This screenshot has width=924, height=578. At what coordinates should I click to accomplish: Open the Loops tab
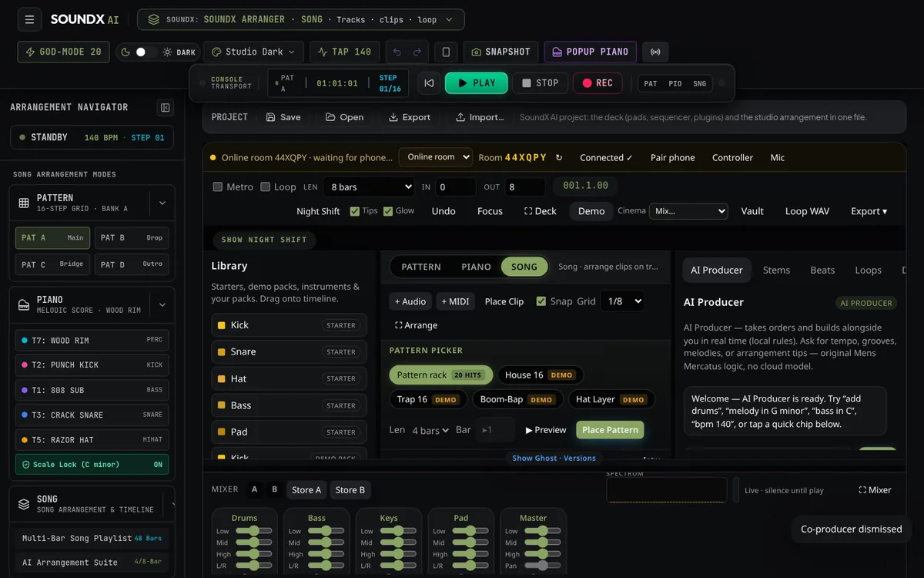[868, 270]
